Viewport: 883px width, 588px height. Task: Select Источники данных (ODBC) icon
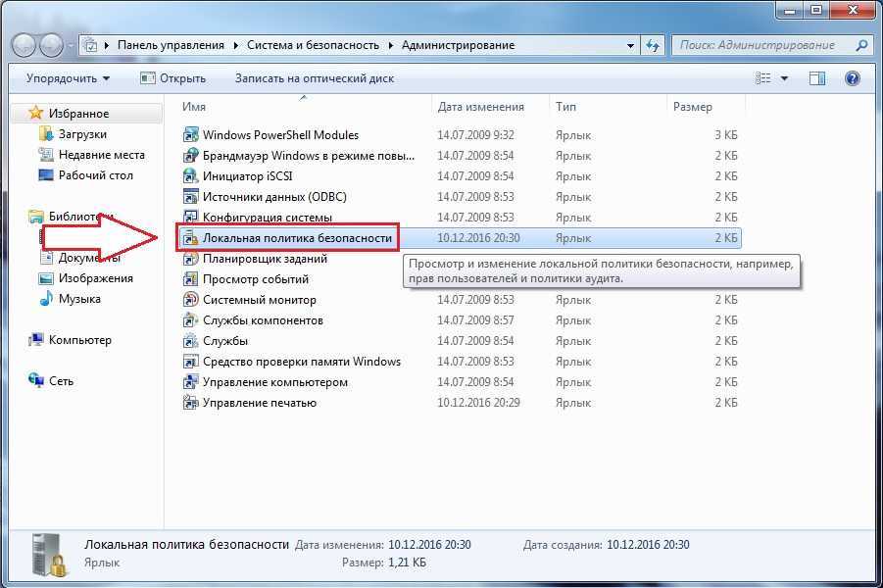[191, 197]
